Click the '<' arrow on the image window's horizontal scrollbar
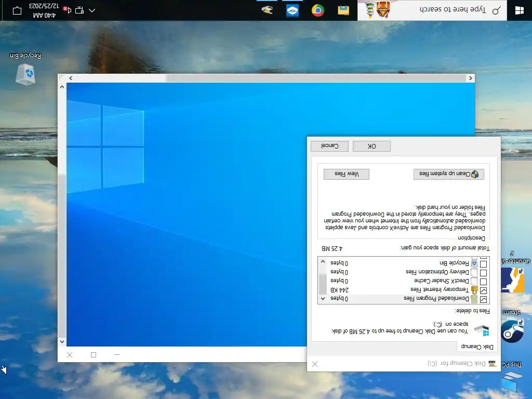 click(71, 78)
